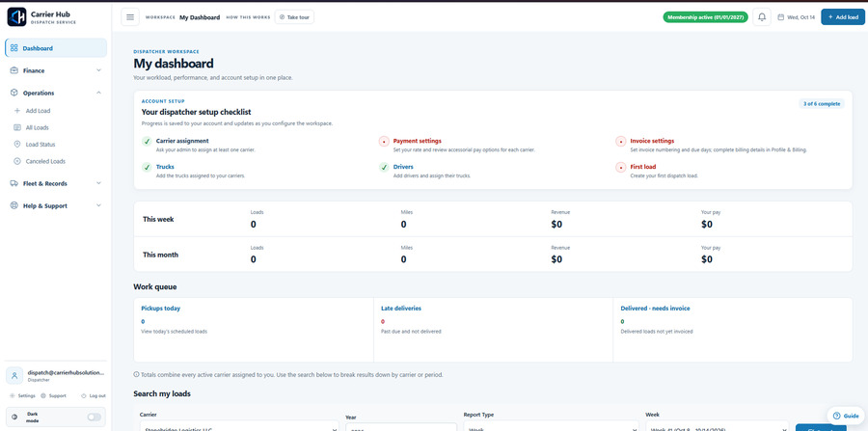The width and height of the screenshot is (868, 431).
Task: Click the Payment settings red status dot
Action: coord(384,142)
